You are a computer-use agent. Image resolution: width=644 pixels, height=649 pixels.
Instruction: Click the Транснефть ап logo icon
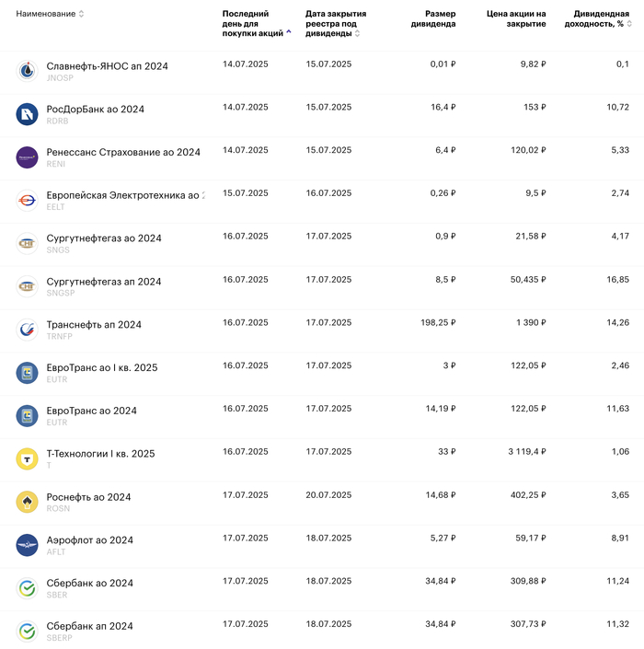click(27, 330)
